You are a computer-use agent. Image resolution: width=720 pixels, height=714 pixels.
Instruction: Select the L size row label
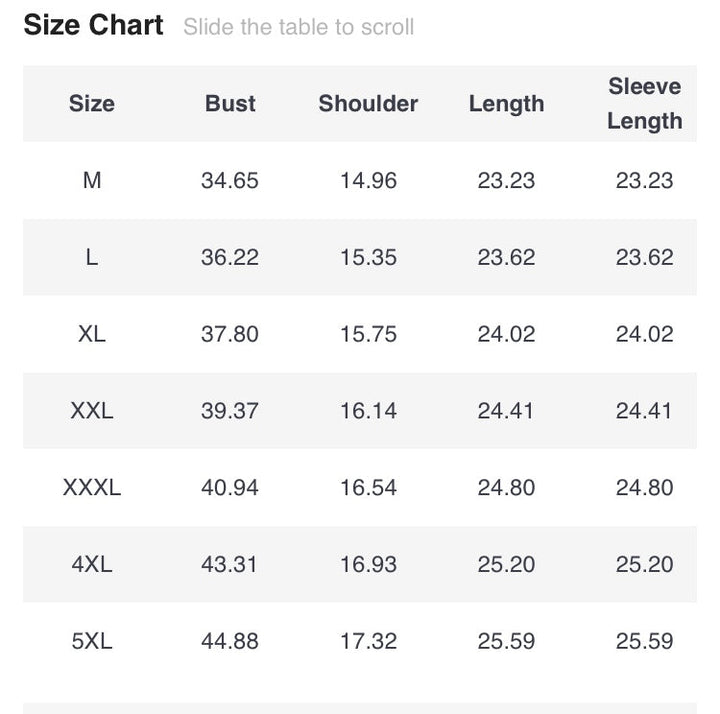click(92, 258)
